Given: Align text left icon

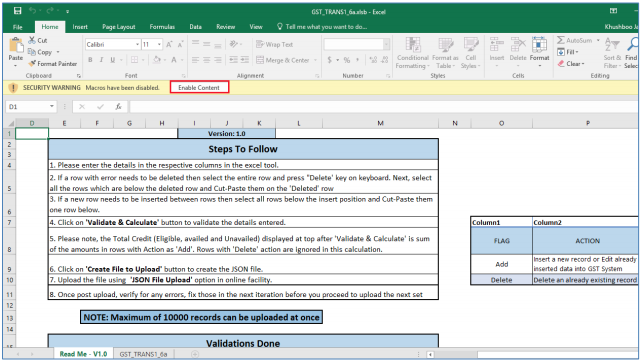Looking at the screenshot, I should (x=195, y=60).
